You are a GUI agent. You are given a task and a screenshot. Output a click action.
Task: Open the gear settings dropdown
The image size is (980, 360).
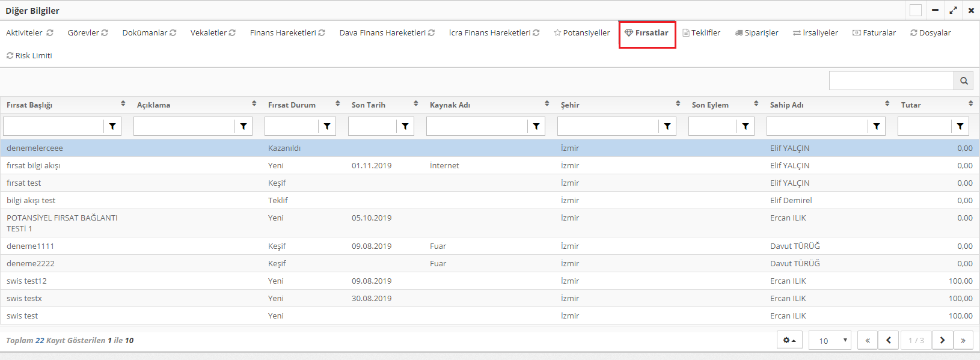click(x=789, y=340)
